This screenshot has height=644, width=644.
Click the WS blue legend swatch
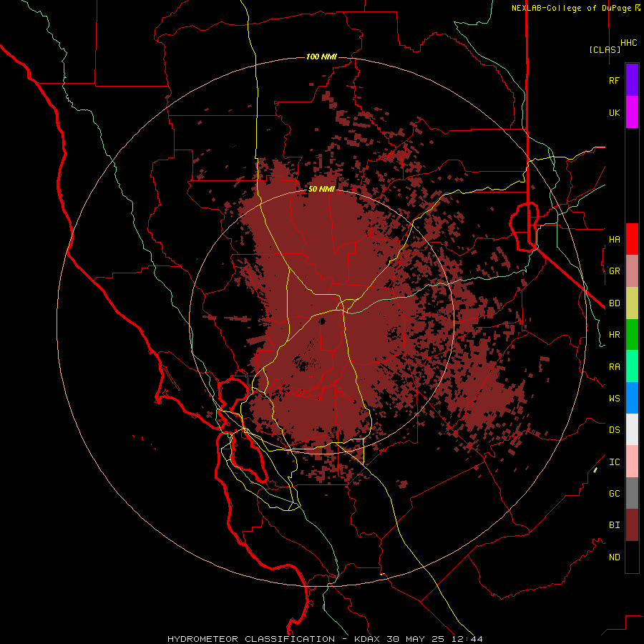(x=632, y=398)
